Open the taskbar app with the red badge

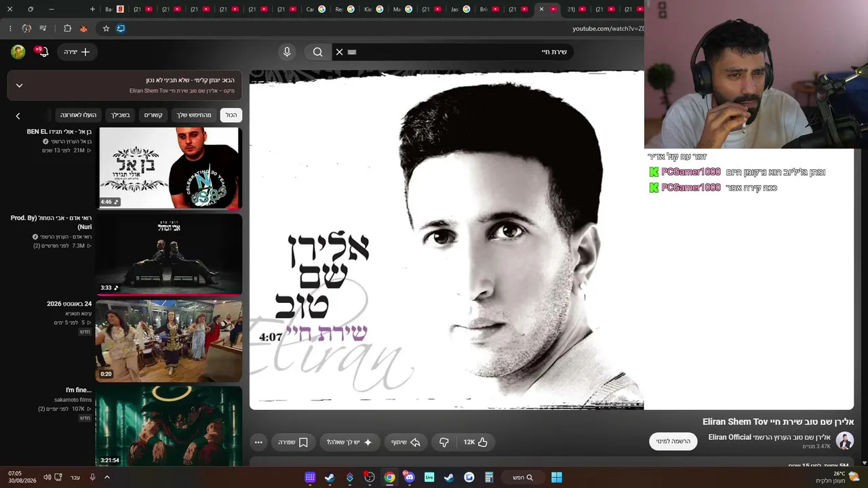tap(370, 477)
